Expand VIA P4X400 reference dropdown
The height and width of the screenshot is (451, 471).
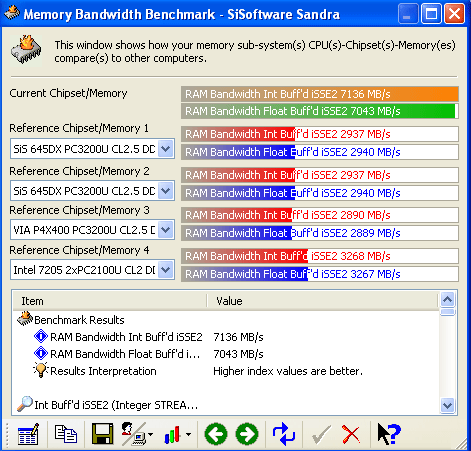166,230
